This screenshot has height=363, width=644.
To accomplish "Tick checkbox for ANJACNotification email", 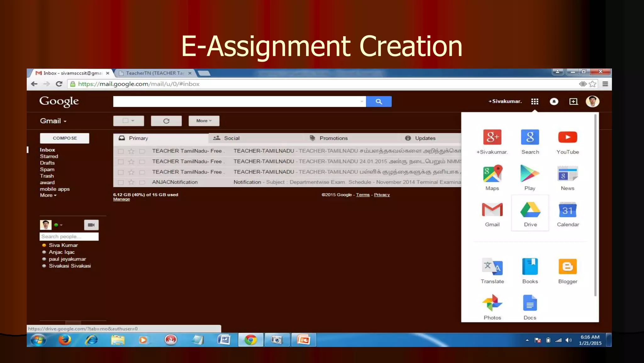I will coord(121,182).
